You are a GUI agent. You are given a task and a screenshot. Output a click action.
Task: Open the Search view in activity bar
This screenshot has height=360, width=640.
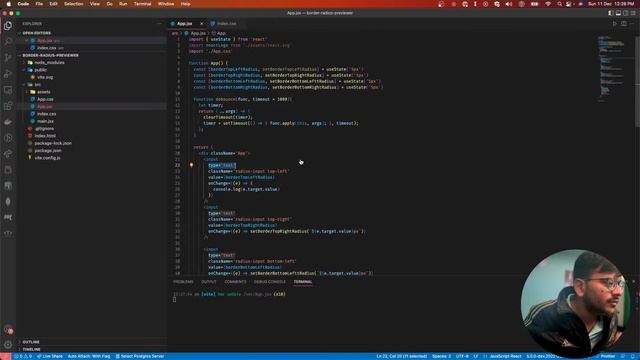click(x=8, y=42)
